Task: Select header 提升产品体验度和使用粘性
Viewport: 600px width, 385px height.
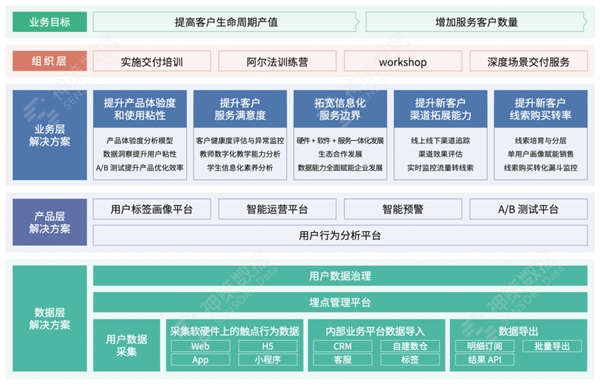Action: tap(140, 109)
